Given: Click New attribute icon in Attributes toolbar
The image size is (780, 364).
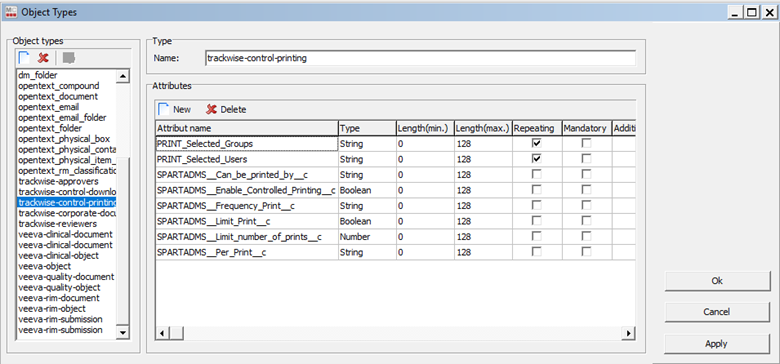Looking at the screenshot, I should (164, 109).
